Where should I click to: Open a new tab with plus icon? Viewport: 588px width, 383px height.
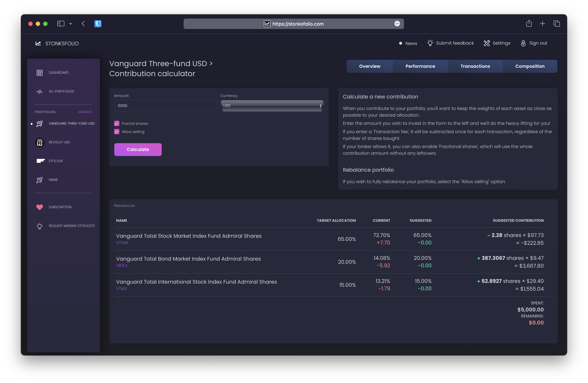tap(542, 24)
